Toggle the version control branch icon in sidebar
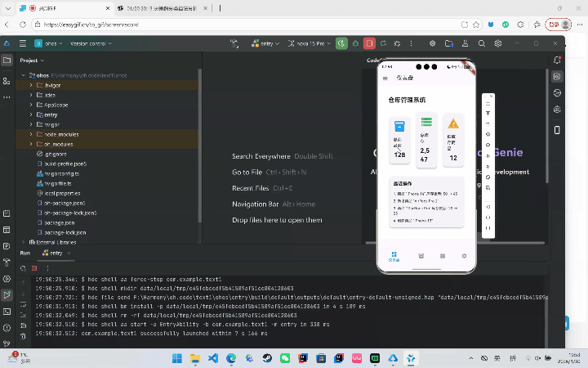This screenshot has width=588, height=368. pos(7,343)
